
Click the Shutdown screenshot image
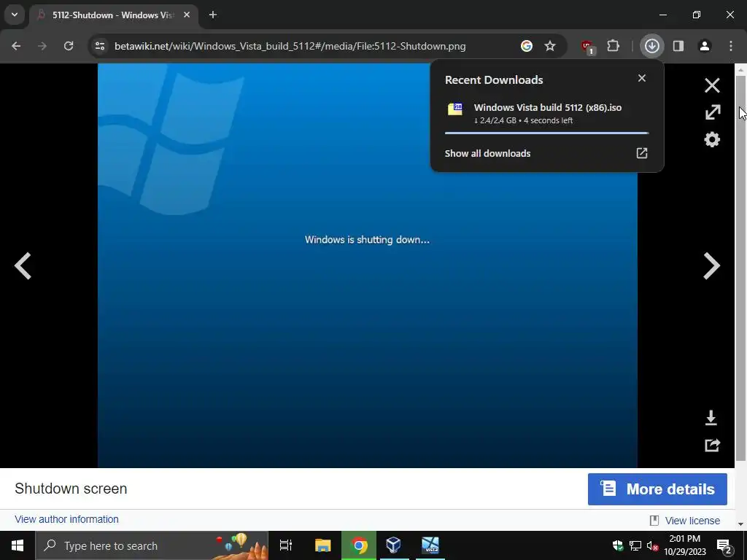click(368, 265)
